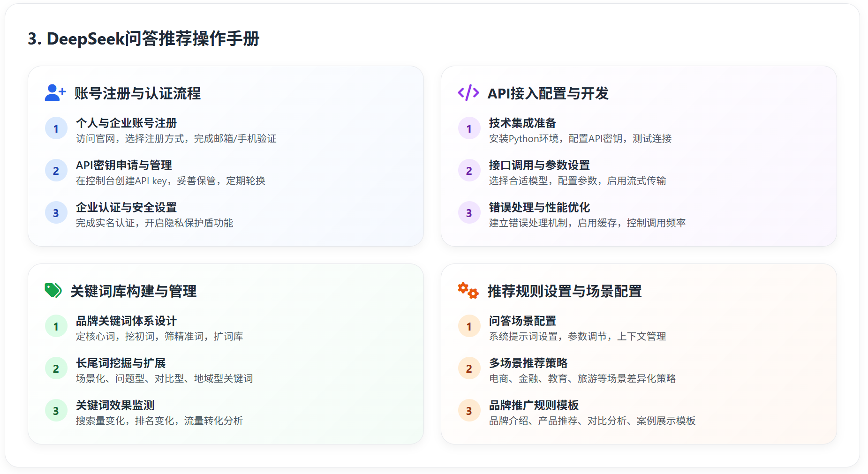
Task: Click the item title 错误处理与性能优化
Action: point(539,207)
